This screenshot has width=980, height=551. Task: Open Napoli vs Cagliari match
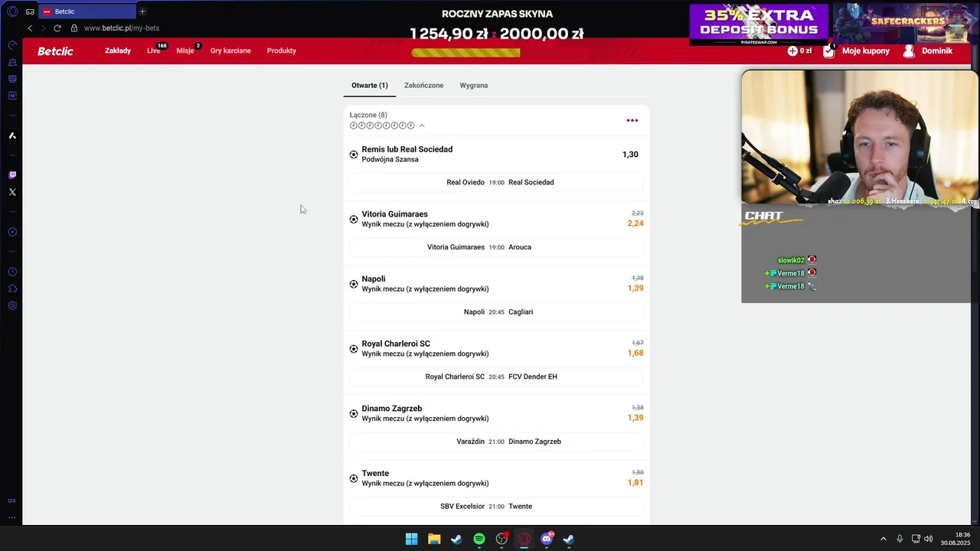coord(496,312)
